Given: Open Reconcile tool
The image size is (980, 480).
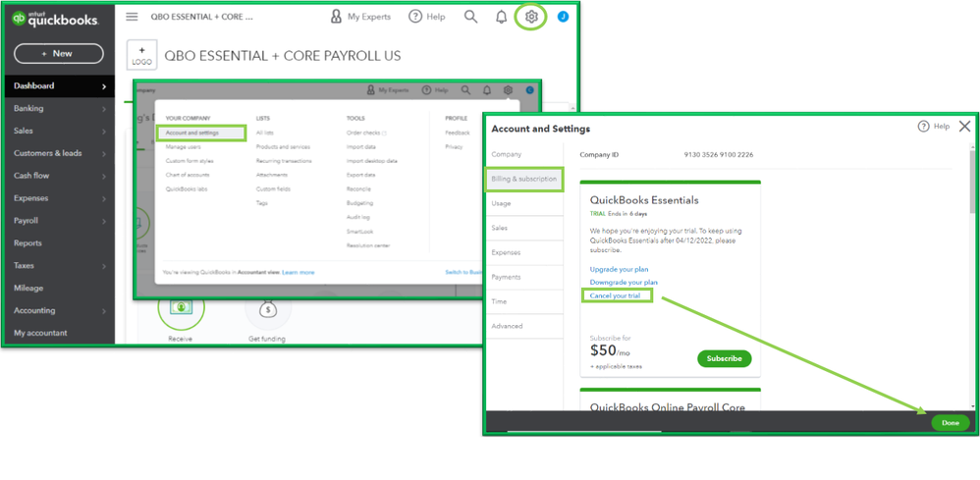Looking at the screenshot, I should tap(358, 188).
